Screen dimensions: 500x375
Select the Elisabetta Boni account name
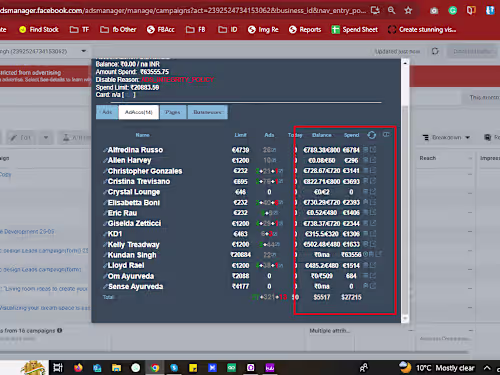(x=134, y=203)
